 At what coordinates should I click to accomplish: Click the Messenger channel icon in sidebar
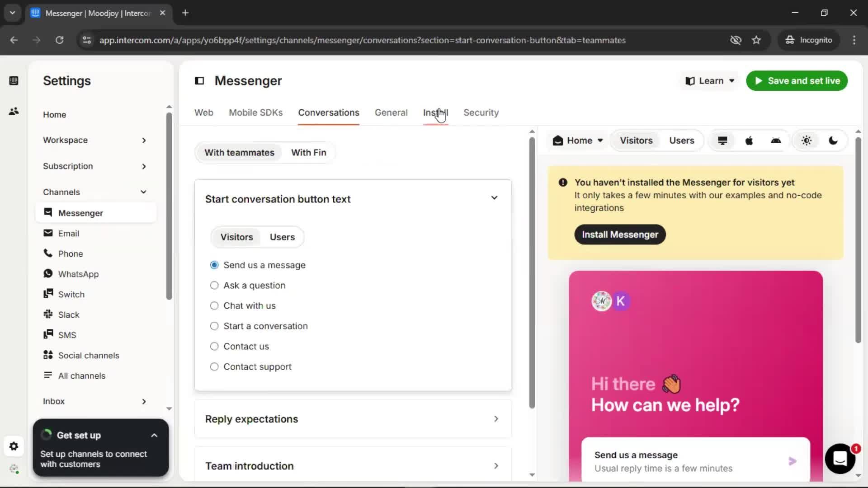pyautogui.click(x=48, y=212)
